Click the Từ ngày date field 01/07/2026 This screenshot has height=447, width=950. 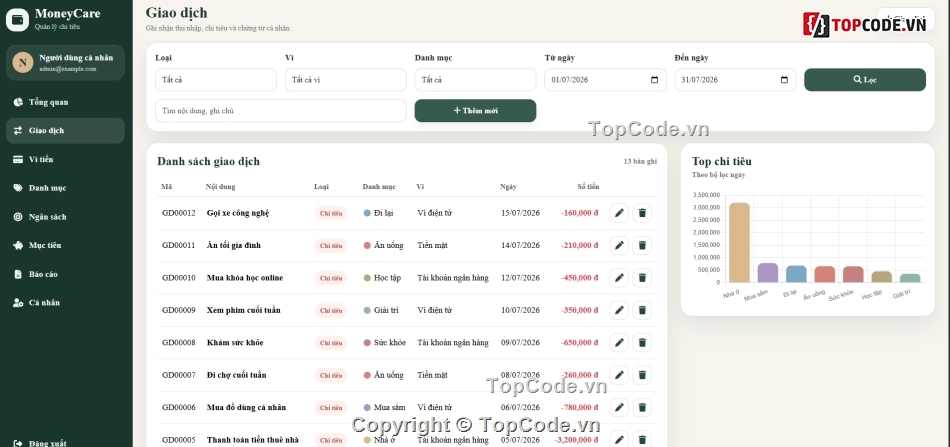click(605, 80)
